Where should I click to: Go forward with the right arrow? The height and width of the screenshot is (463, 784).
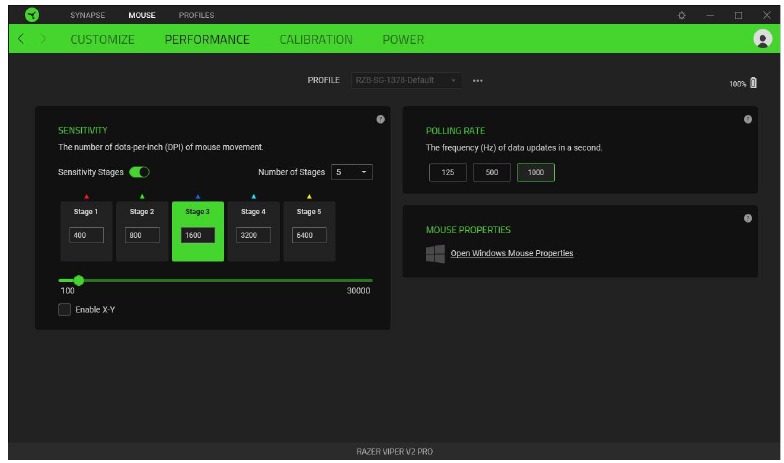click(x=43, y=38)
